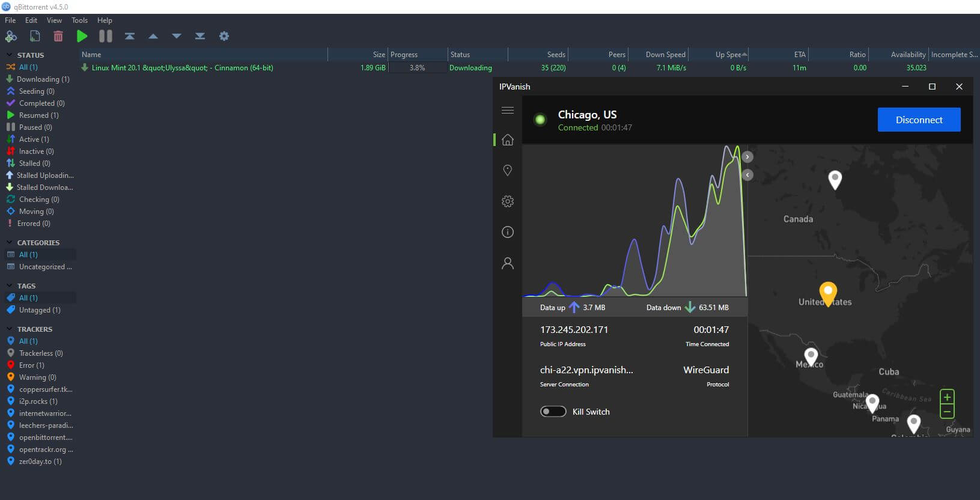The width and height of the screenshot is (980, 500).
Task: Zoom in on the IPVanish map
Action: pyautogui.click(x=947, y=397)
